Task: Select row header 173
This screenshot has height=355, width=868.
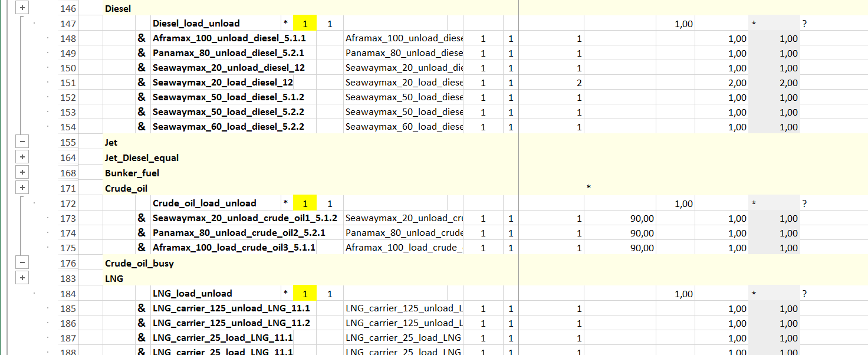Action: 68,218
